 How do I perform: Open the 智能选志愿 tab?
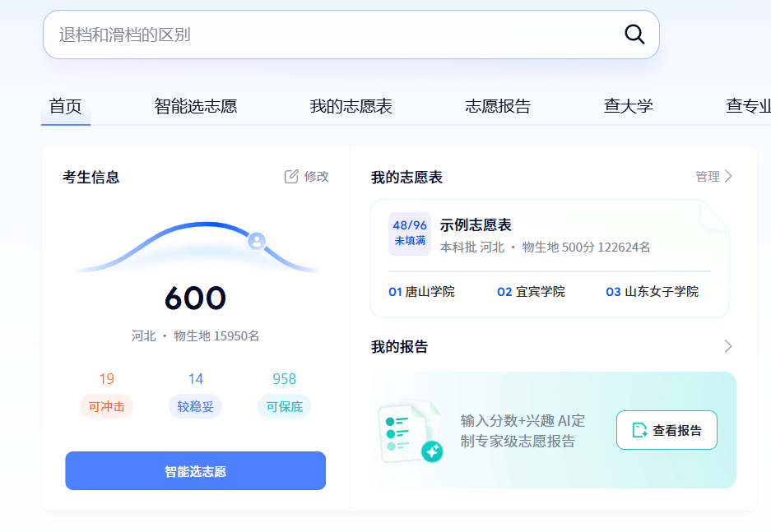point(197,105)
